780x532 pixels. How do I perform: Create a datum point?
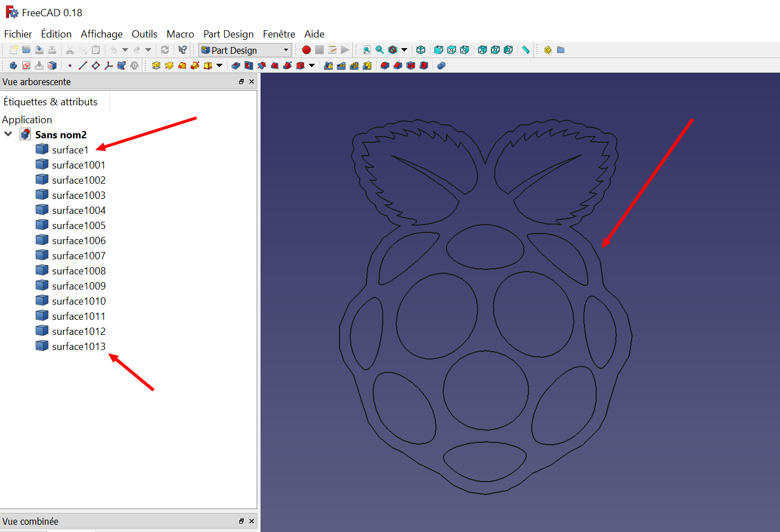coord(70,66)
